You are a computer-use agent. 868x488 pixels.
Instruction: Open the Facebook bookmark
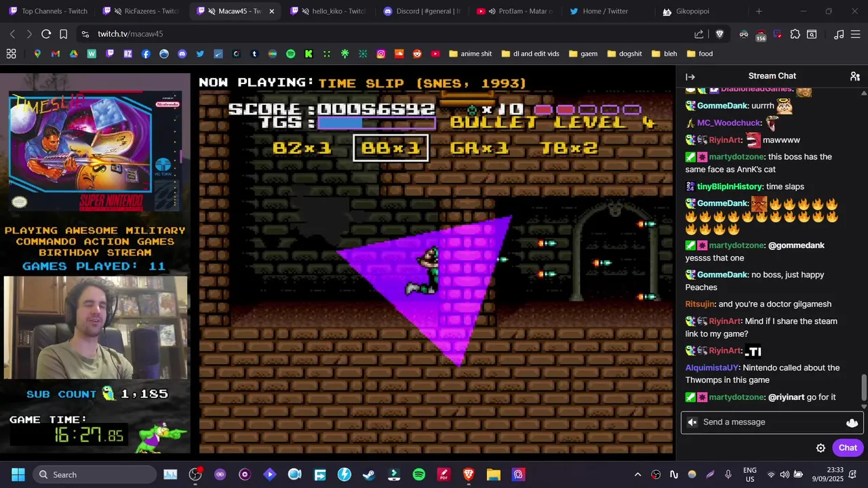coord(146,54)
